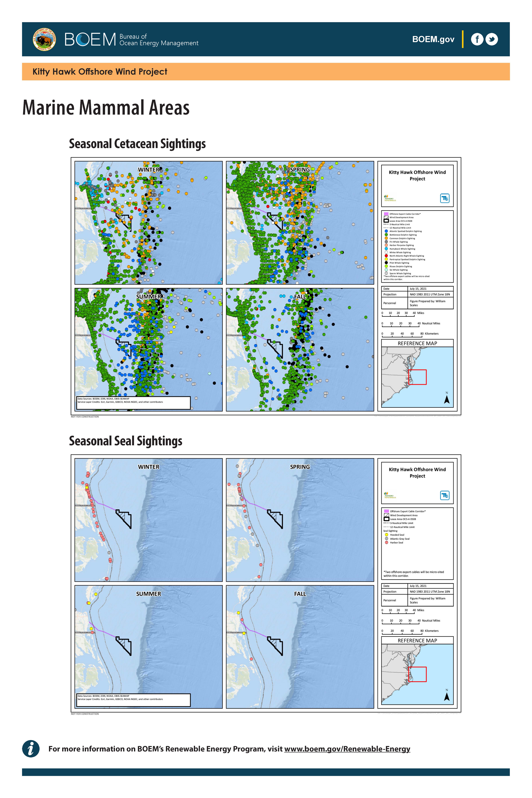Click the cyan Humpback Whale legend dot
Image resolution: width=532 pixels, height=798 pixels.
[386, 249]
